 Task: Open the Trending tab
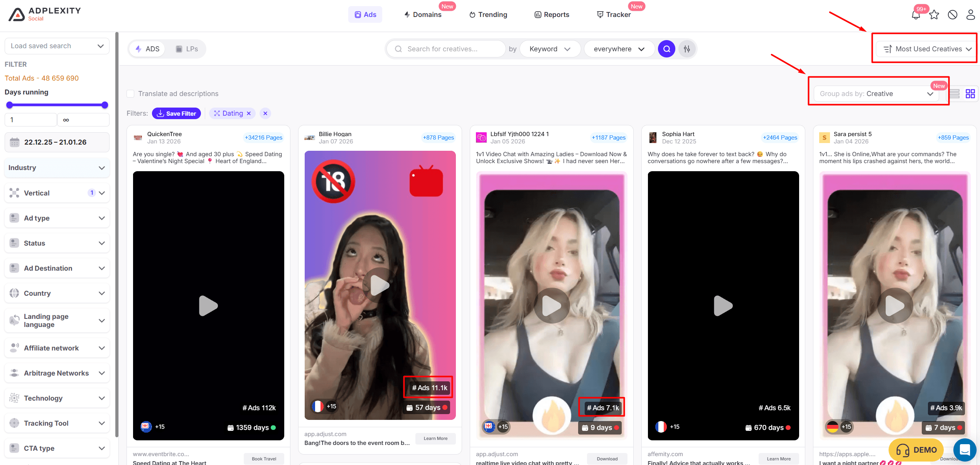[488, 15]
